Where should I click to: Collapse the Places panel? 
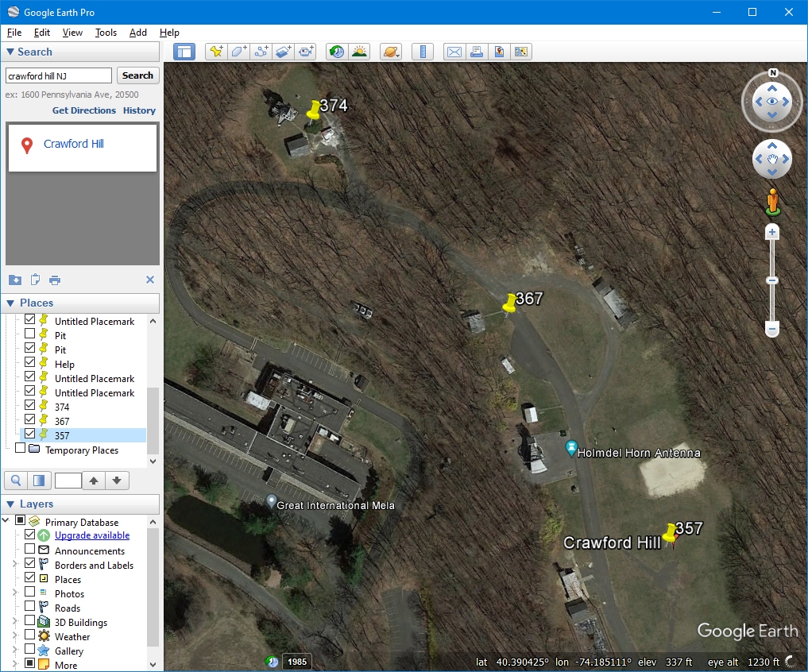pyautogui.click(x=10, y=303)
